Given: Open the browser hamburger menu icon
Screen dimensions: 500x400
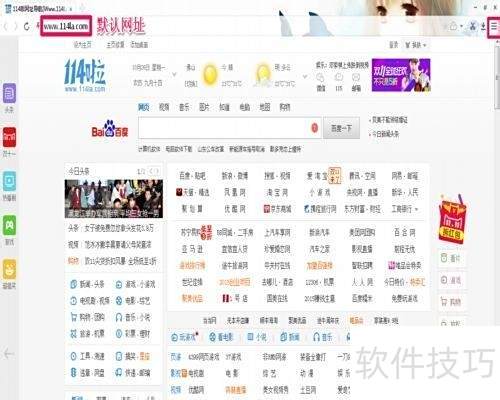Looking at the screenshot, I should click(x=494, y=26).
